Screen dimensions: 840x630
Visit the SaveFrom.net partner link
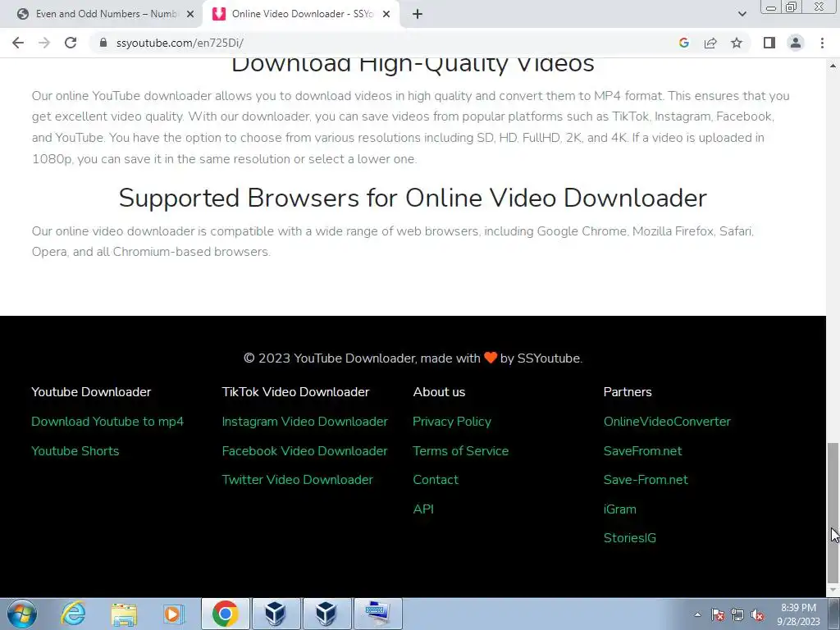coord(643,451)
